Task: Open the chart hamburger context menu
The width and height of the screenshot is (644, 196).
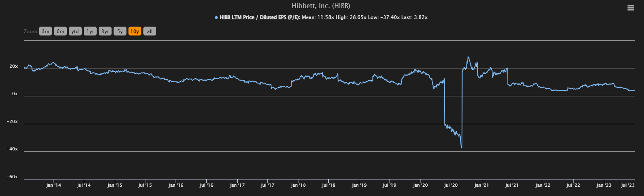Action: 631,8
